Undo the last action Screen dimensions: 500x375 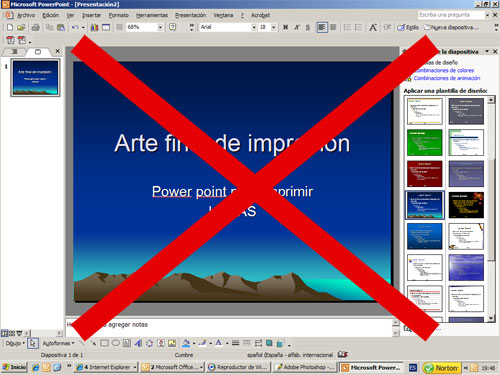pos(75,27)
